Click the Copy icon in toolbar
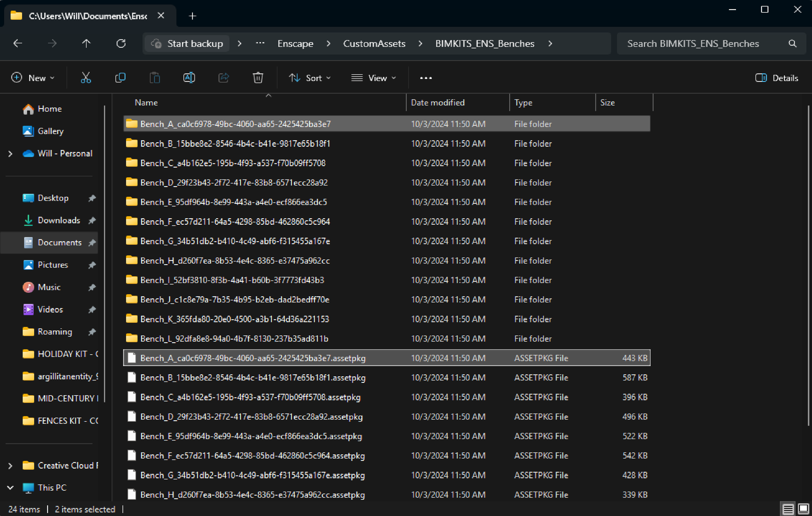 (x=120, y=78)
